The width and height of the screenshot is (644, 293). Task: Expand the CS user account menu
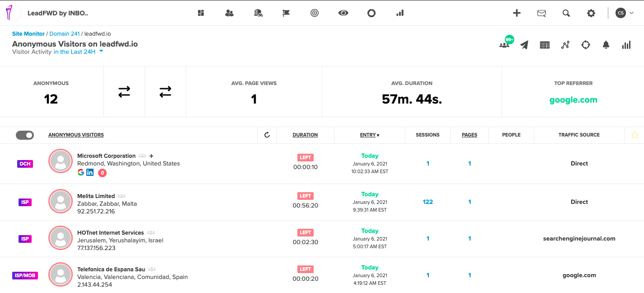pos(625,13)
